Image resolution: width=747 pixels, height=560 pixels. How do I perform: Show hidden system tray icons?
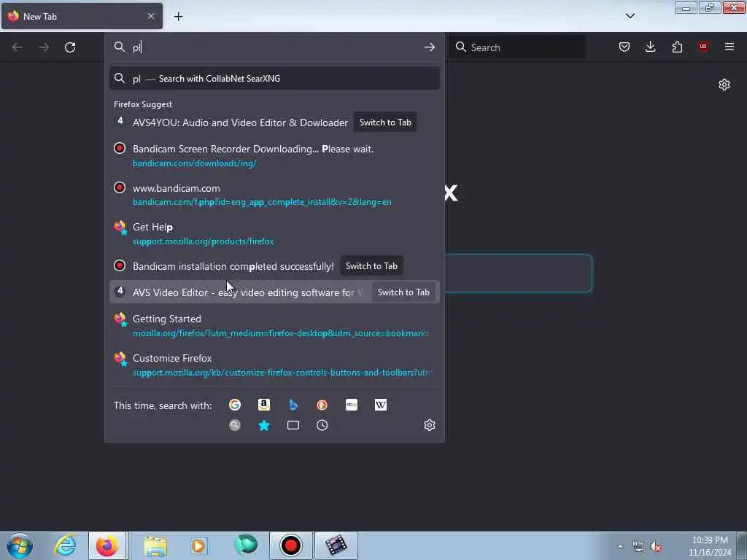(x=620, y=547)
